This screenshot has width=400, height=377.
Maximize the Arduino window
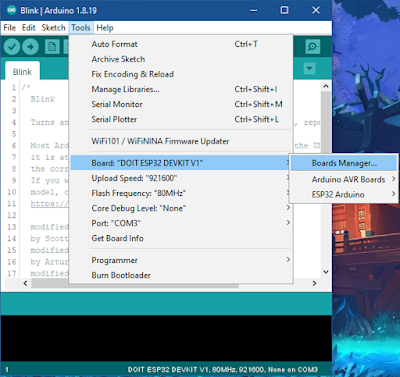[284, 10]
